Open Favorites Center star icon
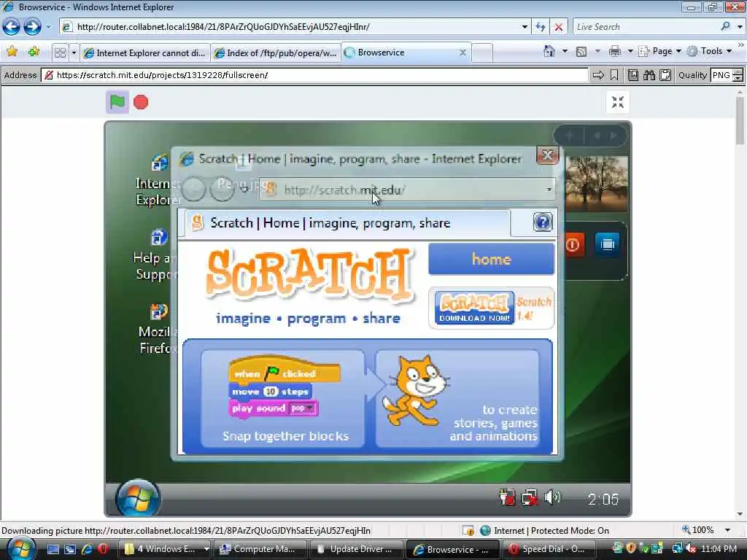The image size is (747, 560). click(x=12, y=52)
